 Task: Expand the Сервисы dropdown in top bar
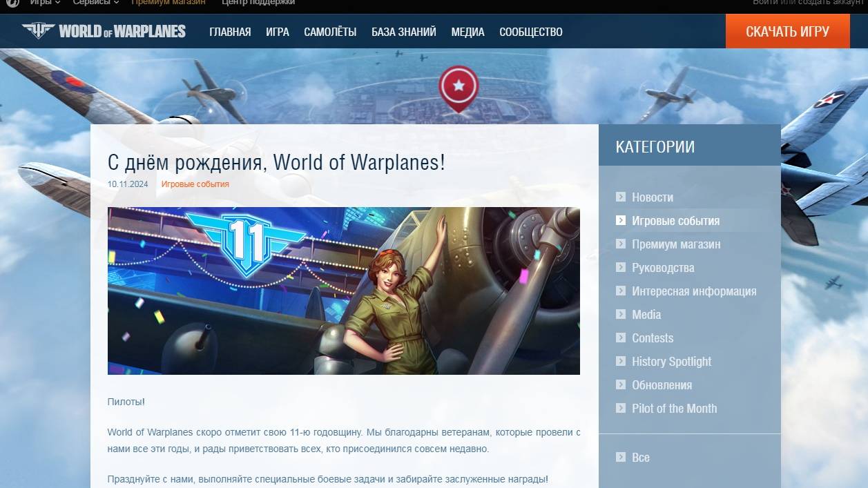click(96, 3)
